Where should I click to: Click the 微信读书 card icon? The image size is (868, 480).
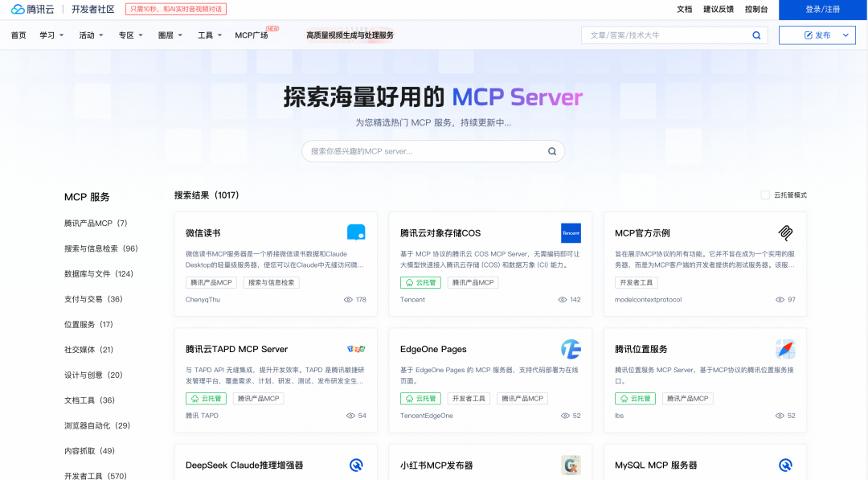[356, 232]
